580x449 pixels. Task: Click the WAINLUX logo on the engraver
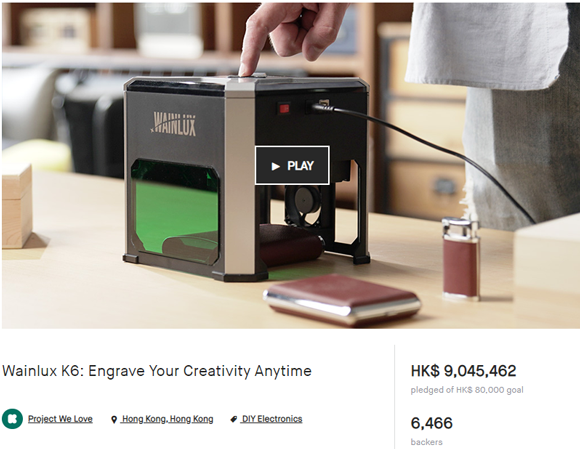click(173, 124)
